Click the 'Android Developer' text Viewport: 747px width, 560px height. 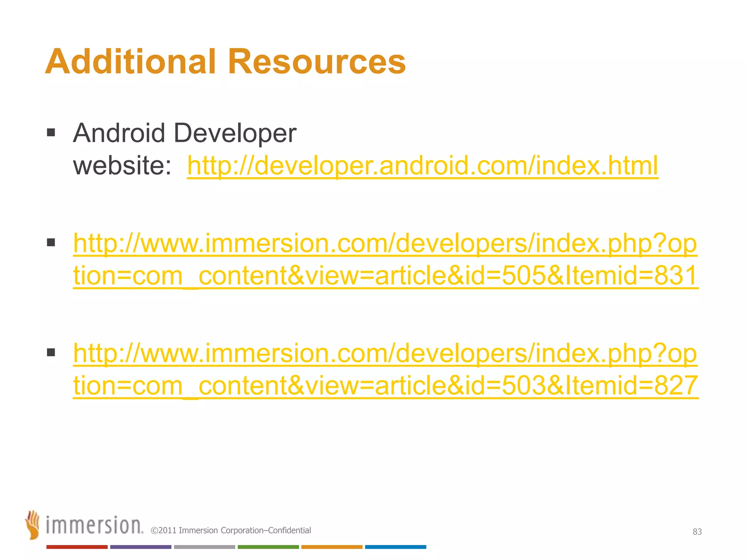[185, 133]
